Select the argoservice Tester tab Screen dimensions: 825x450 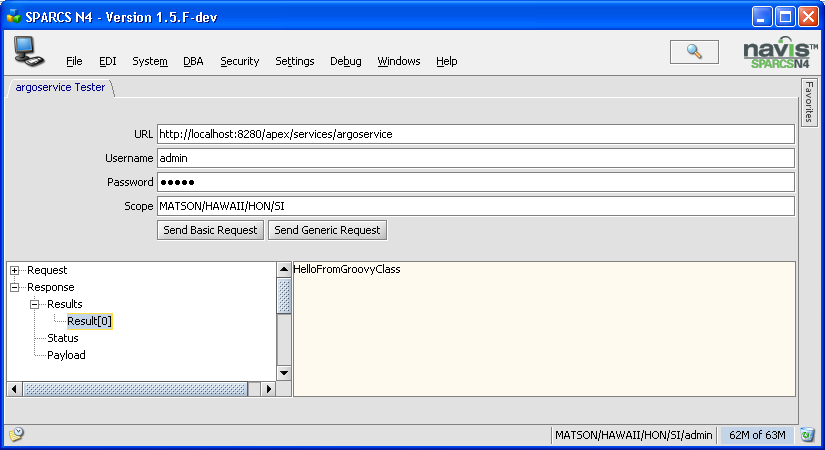60,87
